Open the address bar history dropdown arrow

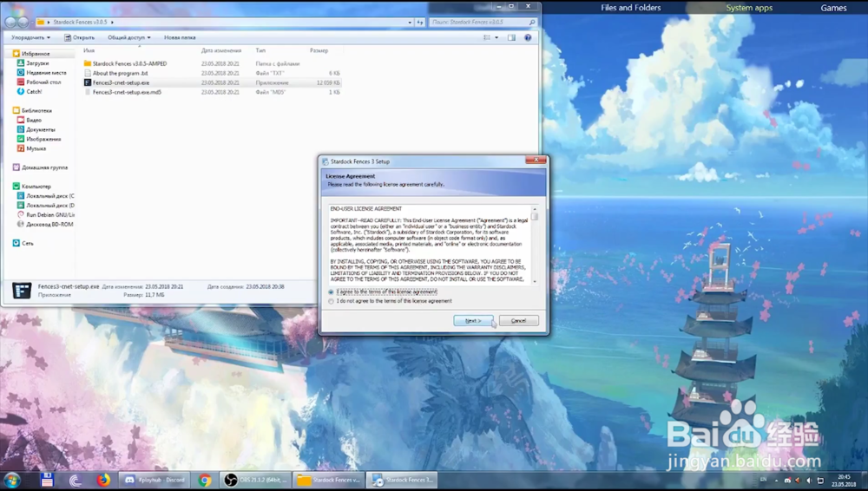[x=410, y=23]
